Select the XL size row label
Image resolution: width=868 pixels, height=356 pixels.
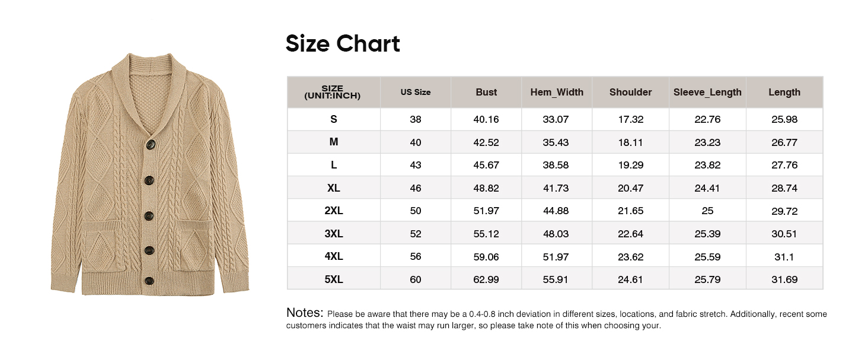pyautogui.click(x=334, y=188)
